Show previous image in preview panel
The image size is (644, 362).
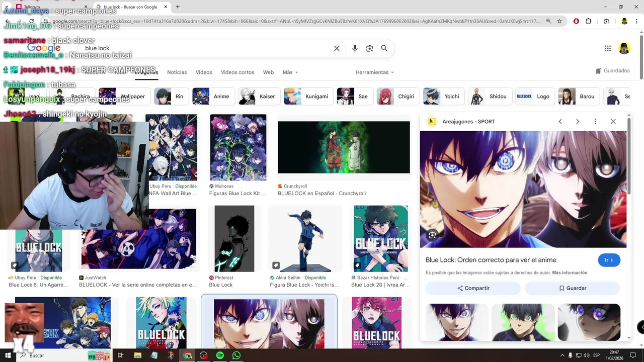click(560, 122)
